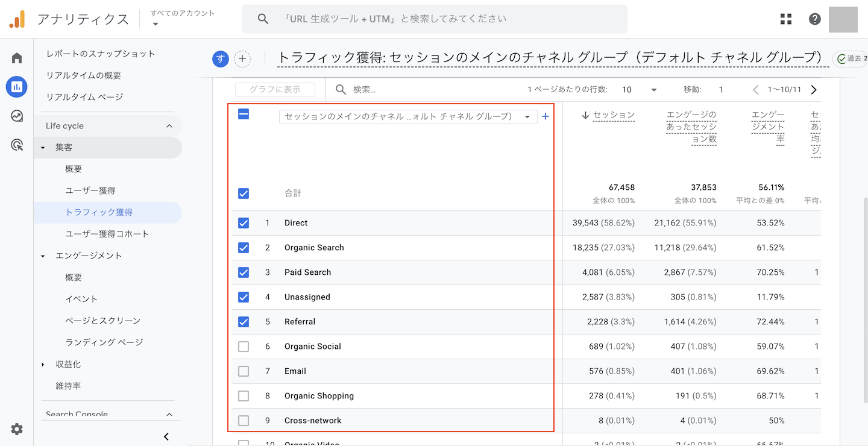Screen dimensions: 868x446
Task: Open the Help question mark icon
Action: click(x=815, y=19)
